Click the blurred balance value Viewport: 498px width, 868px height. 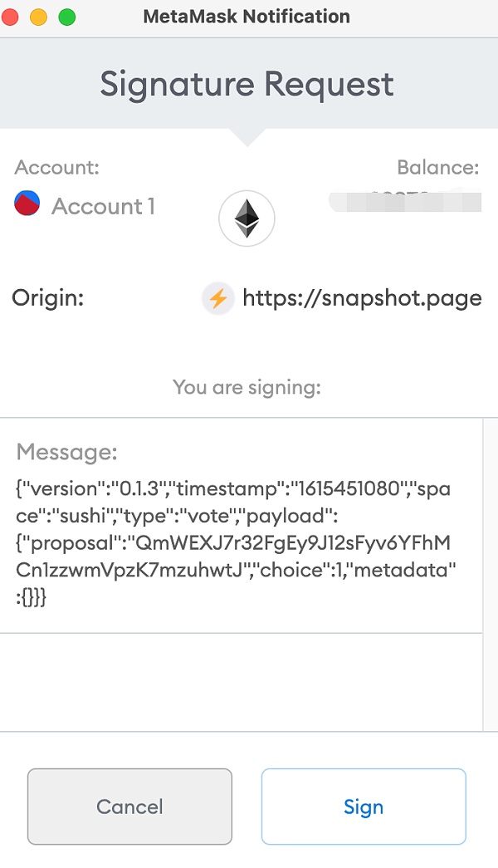[x=405, y=201]
